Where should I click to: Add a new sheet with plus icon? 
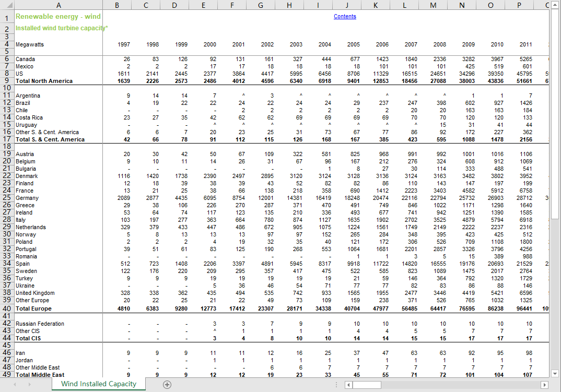tap(167, 385)
